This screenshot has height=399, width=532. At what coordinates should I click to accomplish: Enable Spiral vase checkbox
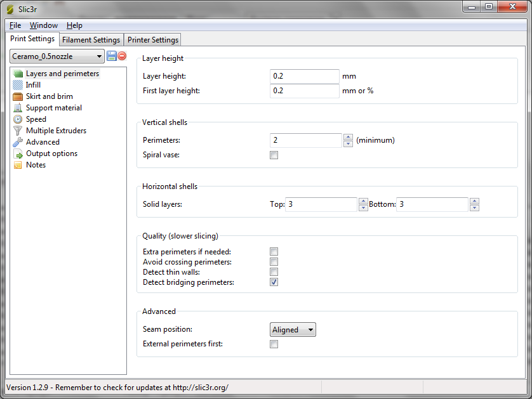274,155
